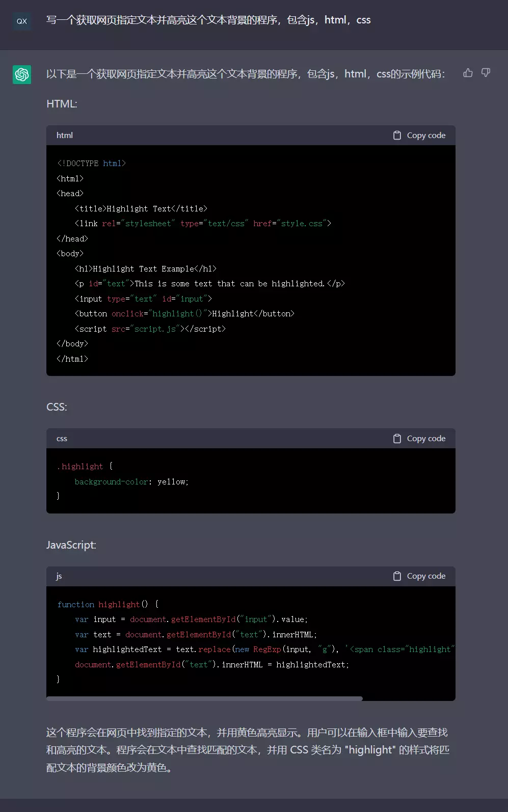Click the QX user avatar

[22, 21]
